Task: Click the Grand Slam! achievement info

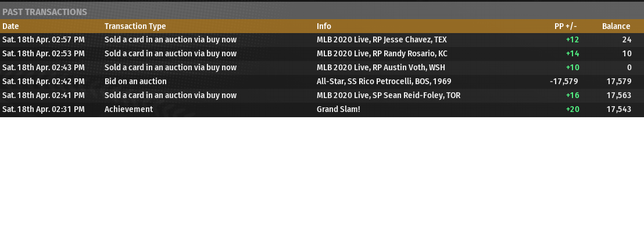Action: (338, 110)
